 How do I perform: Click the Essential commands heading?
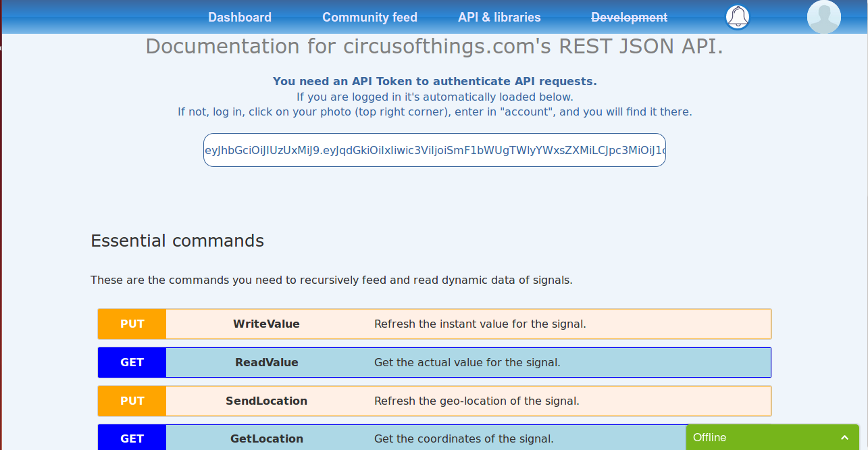click(x=178, y=241)
